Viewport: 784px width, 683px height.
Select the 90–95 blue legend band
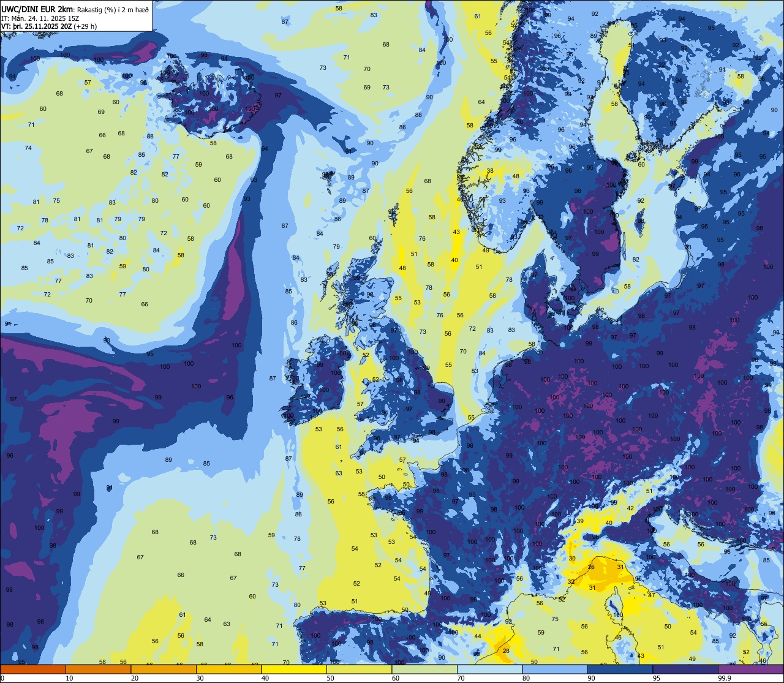[x=620, y=670]
